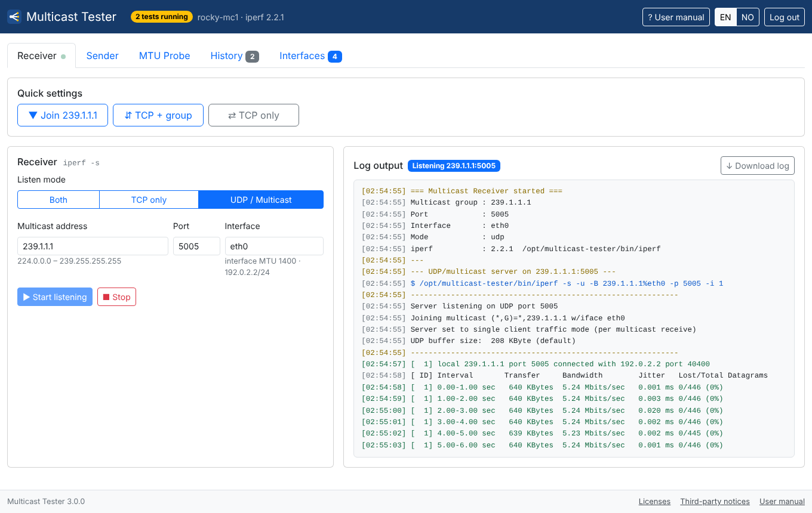Apply the Join 239.1.1.1 quick setting
This screenshot has height=513, width=812.
point(63,115)
